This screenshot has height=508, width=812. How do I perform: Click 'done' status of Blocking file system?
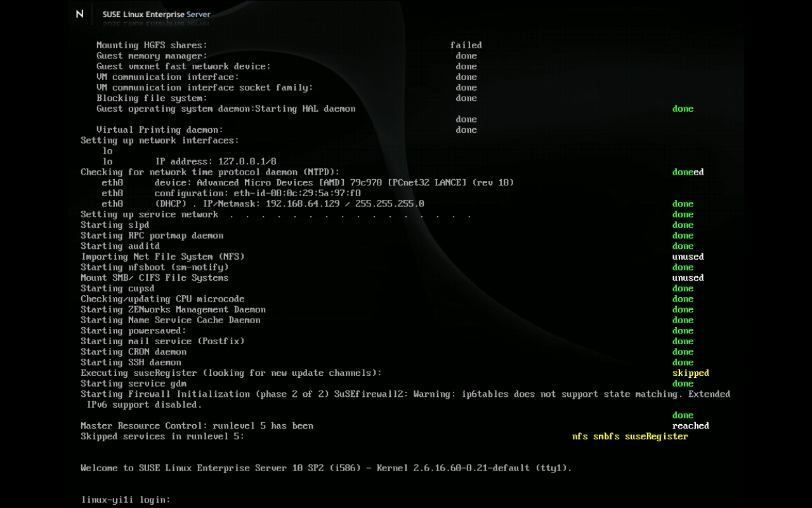(x=466, y=98)
